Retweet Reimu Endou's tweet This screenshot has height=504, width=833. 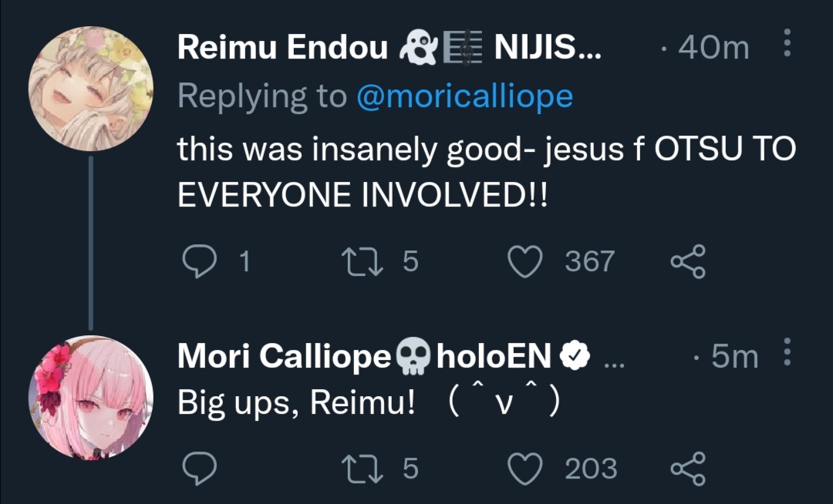(364, 262)
